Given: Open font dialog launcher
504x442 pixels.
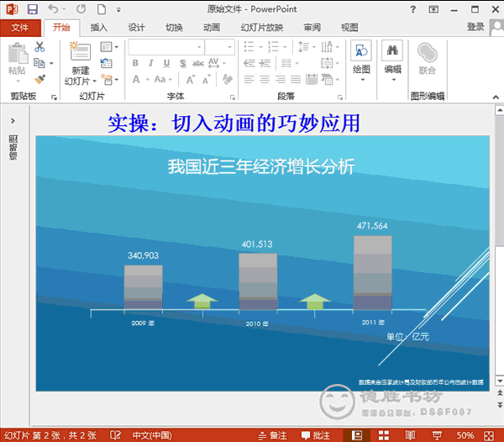Looking at the screenshot, I should [x=233, y=97].
